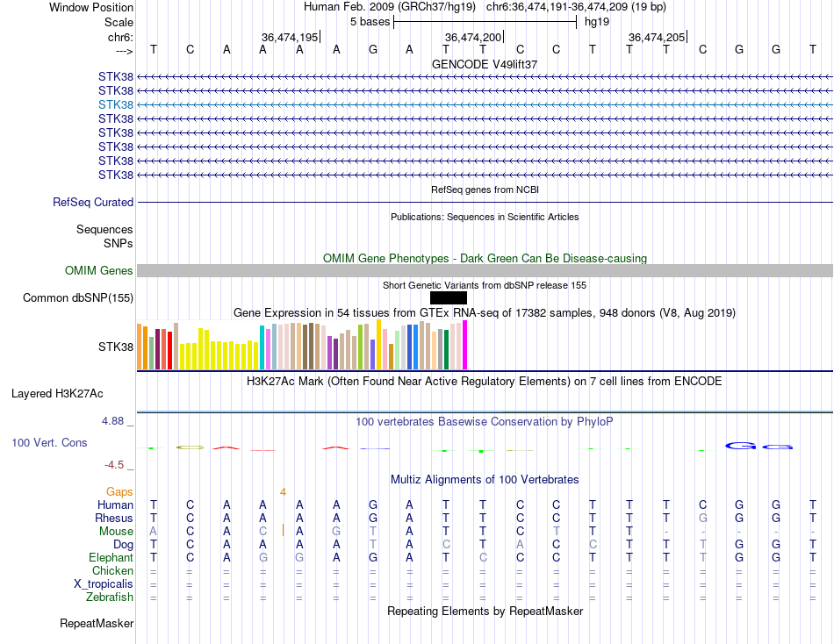
Task: Click the hg19 label beside scale bar
Action: click(597, 22)
